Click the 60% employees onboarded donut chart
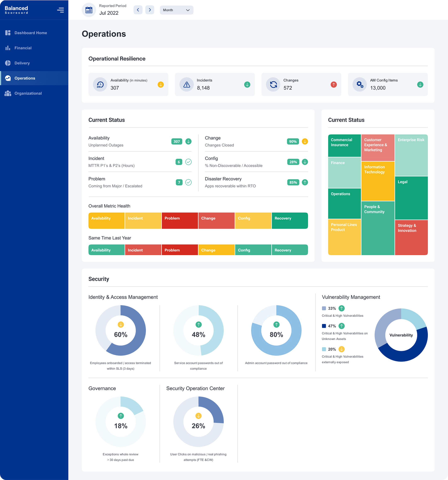Image resolution: width=448 pixels, height=480 pixels. pyautogui.click(x=121, y=330)
